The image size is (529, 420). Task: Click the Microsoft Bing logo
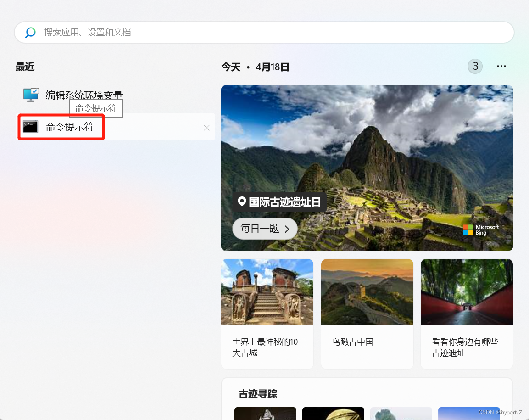click(481, 230)
